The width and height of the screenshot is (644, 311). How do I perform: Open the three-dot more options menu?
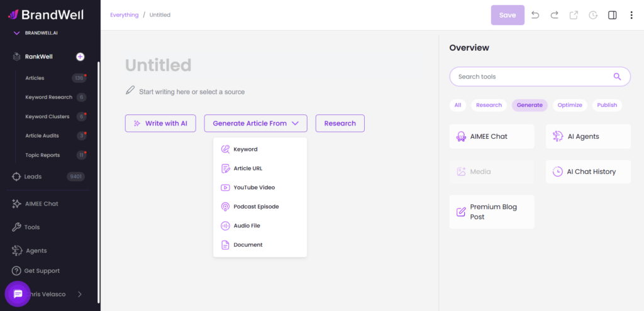[x=631, y=15]
